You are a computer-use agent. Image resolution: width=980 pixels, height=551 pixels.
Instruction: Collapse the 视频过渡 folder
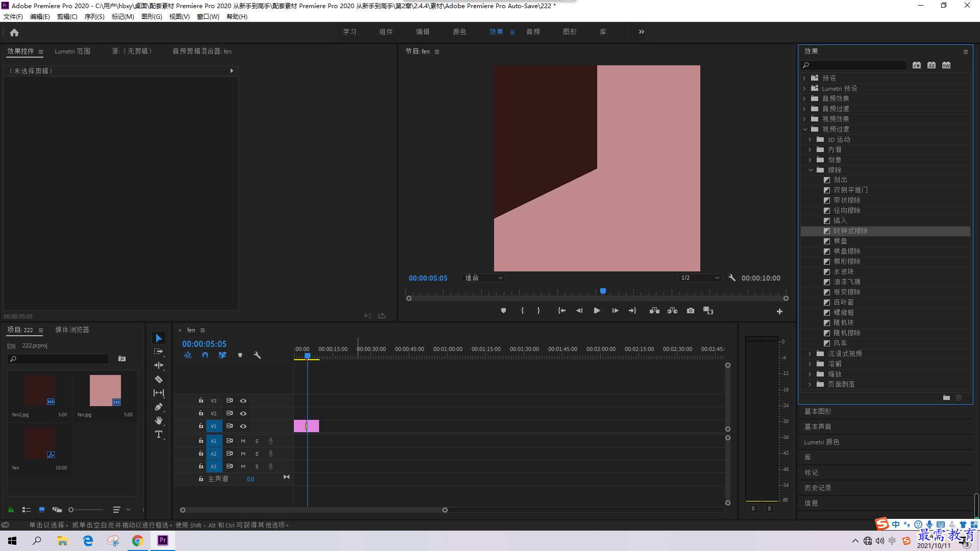coord(805,129)
